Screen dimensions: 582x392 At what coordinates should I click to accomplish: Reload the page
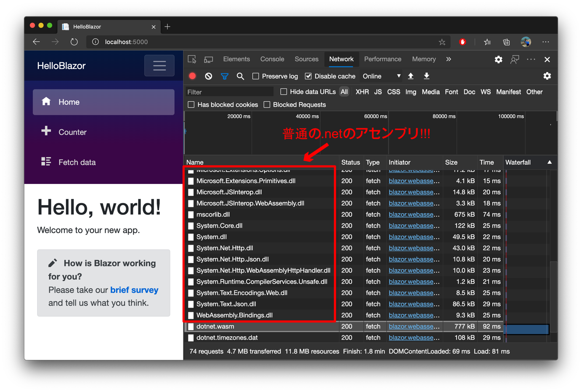(74, 42)
